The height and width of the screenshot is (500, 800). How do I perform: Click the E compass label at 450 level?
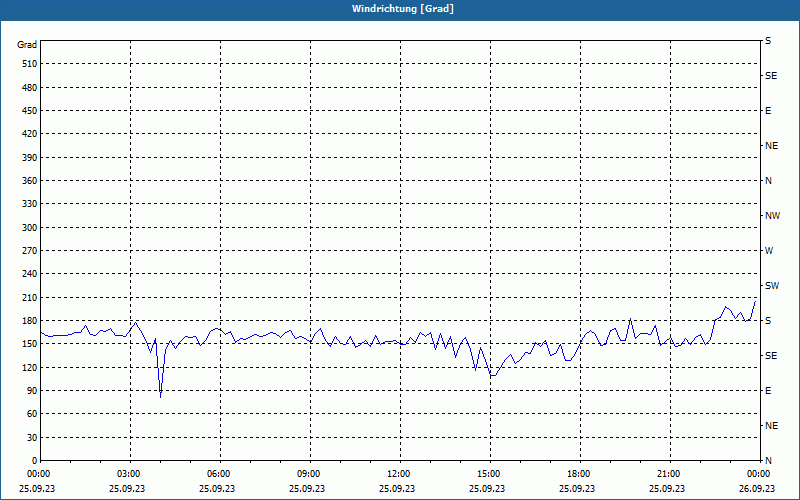[768, 111]
